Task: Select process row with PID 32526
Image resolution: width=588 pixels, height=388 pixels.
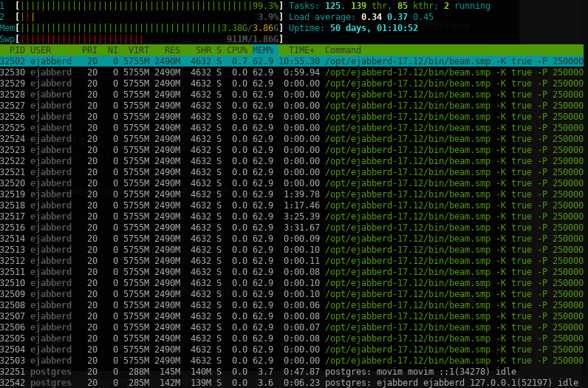Action: (292, 116)
